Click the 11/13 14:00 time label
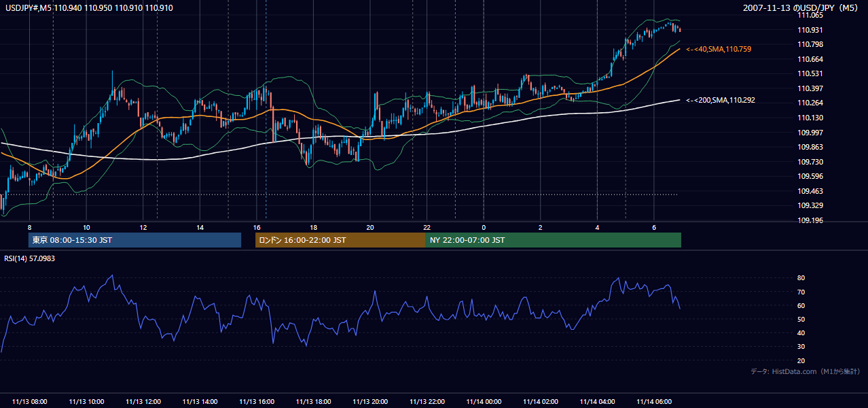This screenshot has height=408, width=868. pyautogui.click(x=200, y=401)
